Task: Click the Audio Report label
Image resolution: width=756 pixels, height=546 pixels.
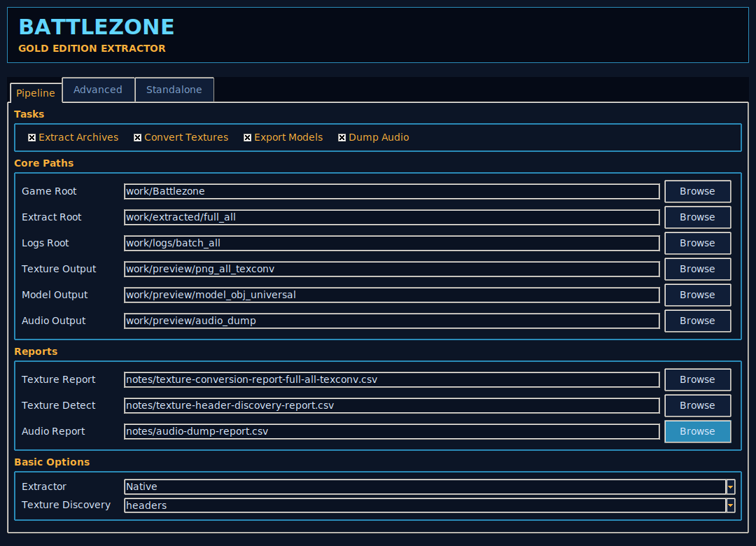Action: [x=53, y=432]
